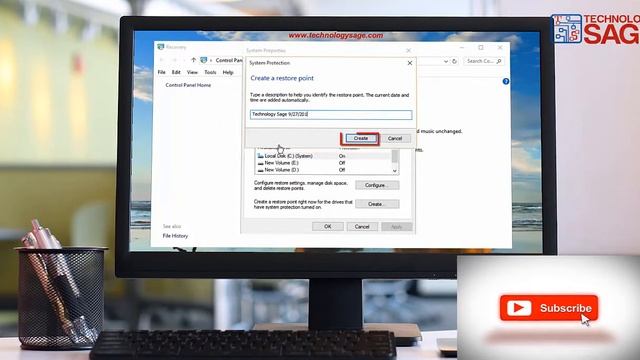Open the File menu in Recovery window
This screenshot has width=640, height=360.
point(162,72)
